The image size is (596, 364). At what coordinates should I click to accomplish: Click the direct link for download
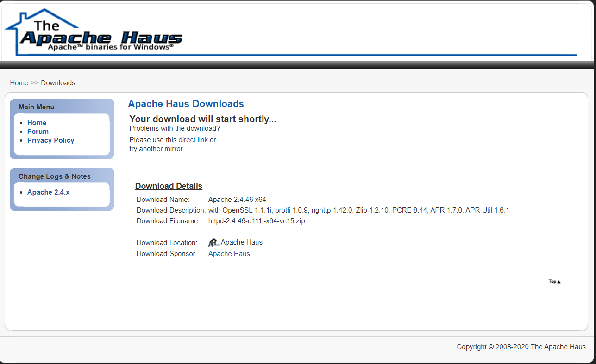click(193, 140)
